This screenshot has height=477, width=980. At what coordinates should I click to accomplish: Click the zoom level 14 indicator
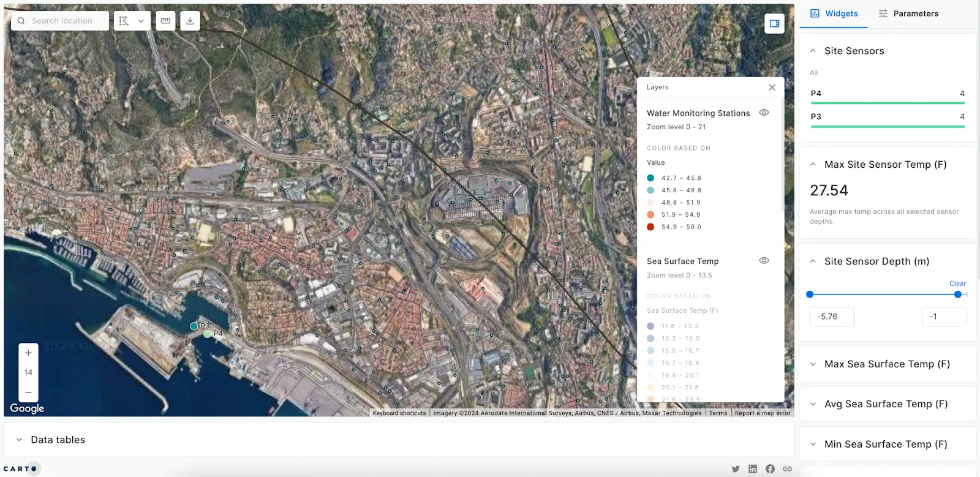28,372
